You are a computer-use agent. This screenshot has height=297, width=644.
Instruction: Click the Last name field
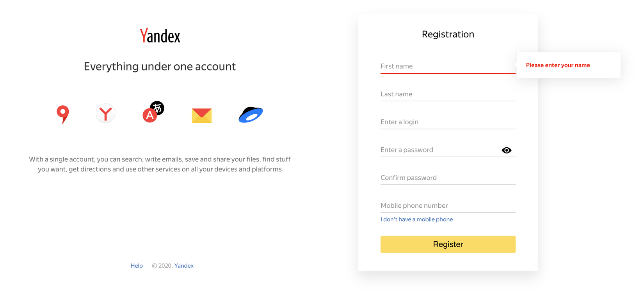(447, 94)
